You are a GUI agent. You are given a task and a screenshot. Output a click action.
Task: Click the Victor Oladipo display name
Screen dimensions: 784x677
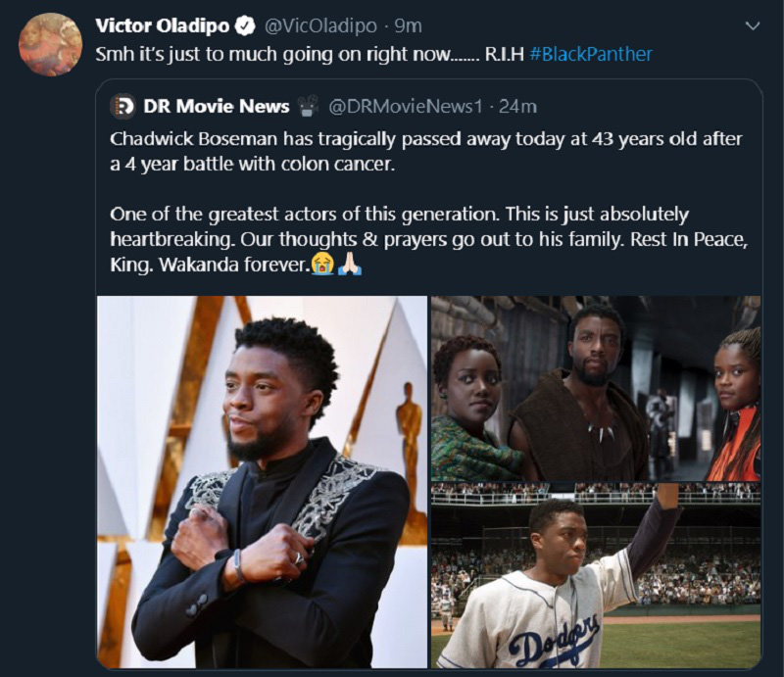(163, 25)
